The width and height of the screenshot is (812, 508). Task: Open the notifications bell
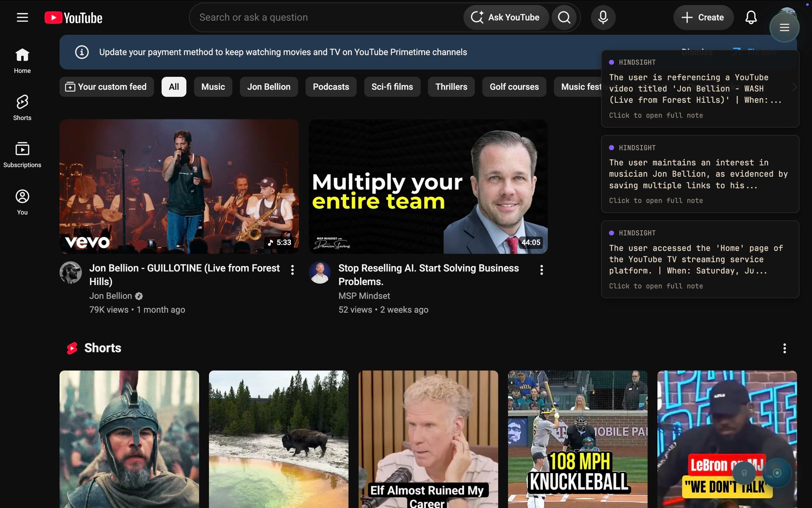tap(751, 17)
